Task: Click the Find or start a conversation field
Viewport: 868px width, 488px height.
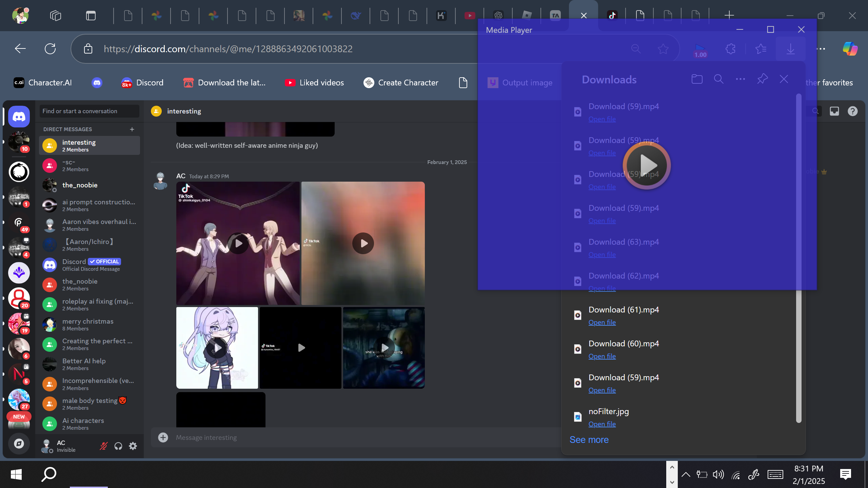Action: point(89,111)
